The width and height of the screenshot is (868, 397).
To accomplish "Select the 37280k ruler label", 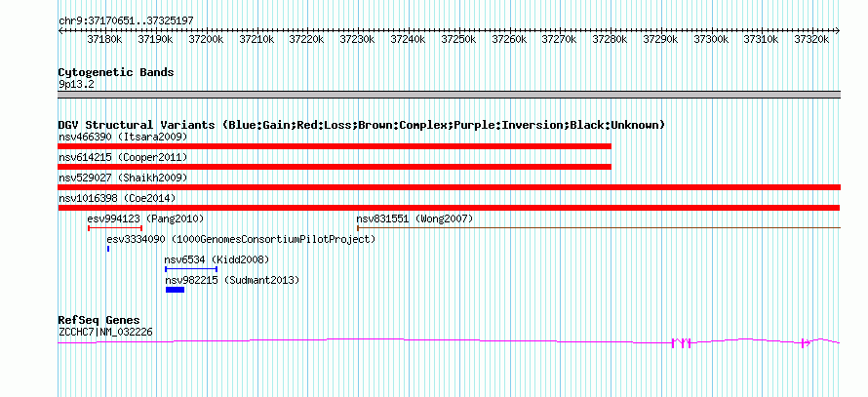I will [610, 39].
